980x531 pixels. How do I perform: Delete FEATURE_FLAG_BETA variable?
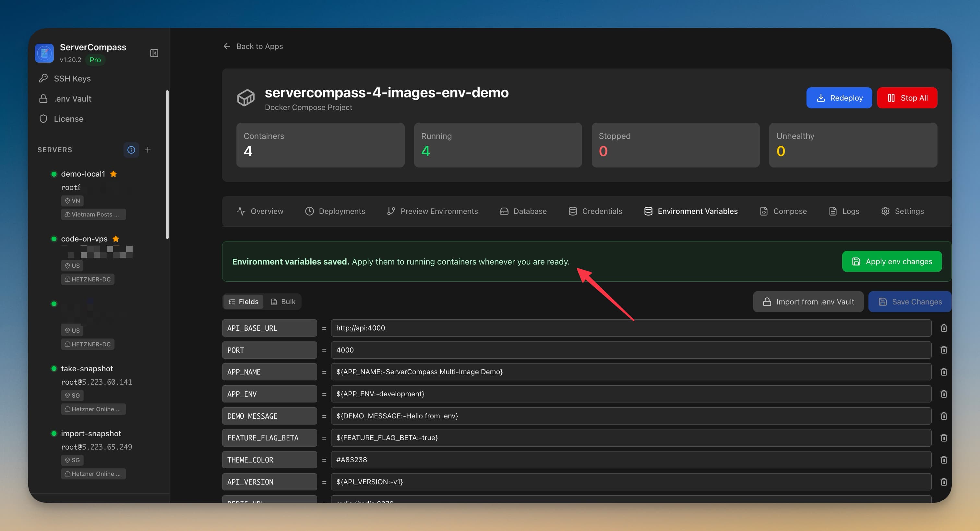943,438
